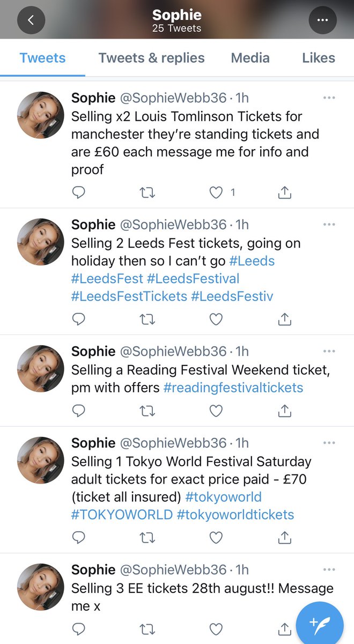The height and width of the screenshot is (644, 354).
Task: Expand options menu on Reading Festival tweet
Action: point(329,351)
